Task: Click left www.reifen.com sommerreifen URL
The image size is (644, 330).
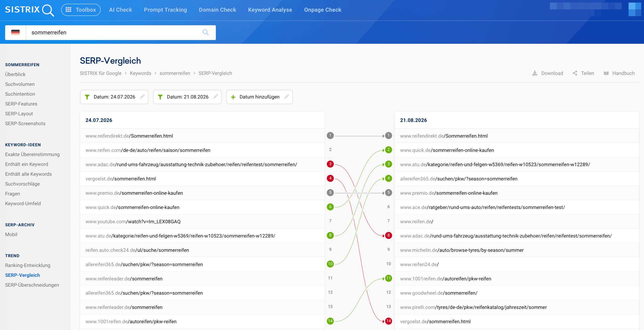Action: (148, 150)
